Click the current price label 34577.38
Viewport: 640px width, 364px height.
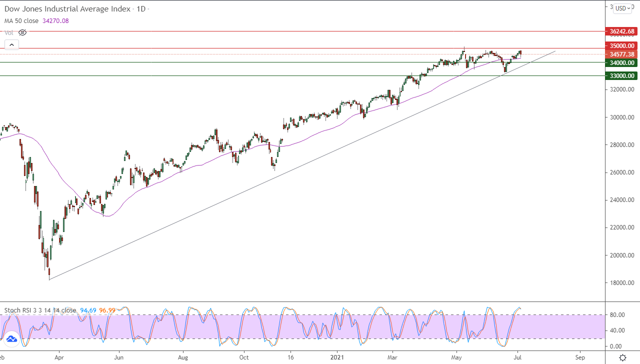click(x=622, y=54)
